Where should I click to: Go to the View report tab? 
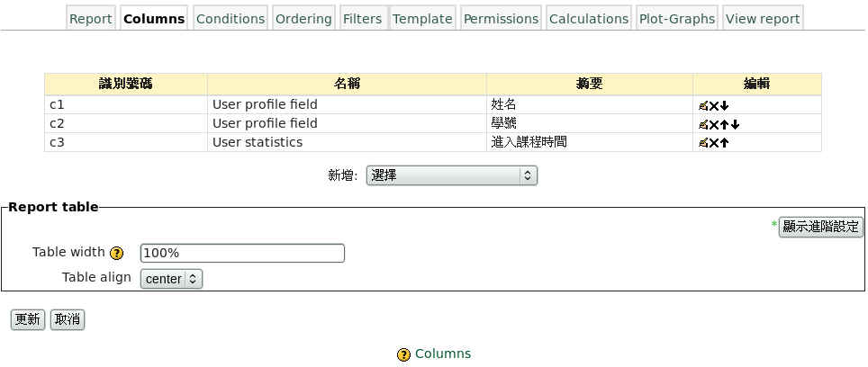pyautogui.click(x=762, y=19)
